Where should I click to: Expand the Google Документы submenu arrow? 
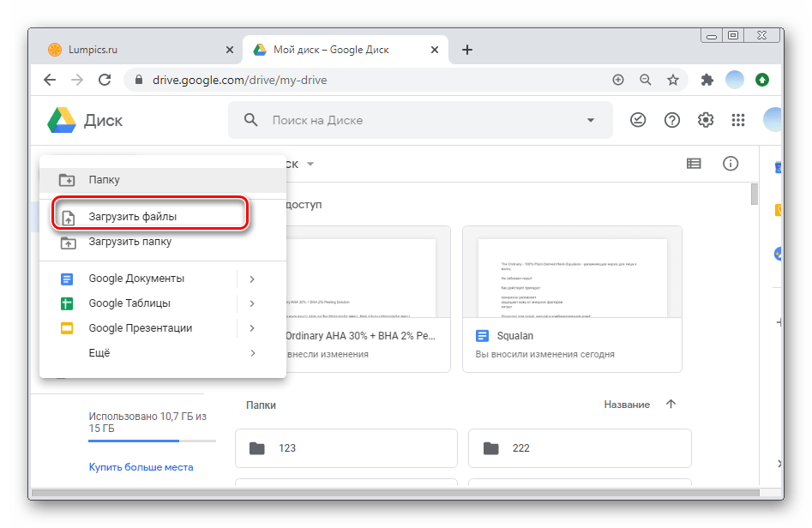coord(252,279)
